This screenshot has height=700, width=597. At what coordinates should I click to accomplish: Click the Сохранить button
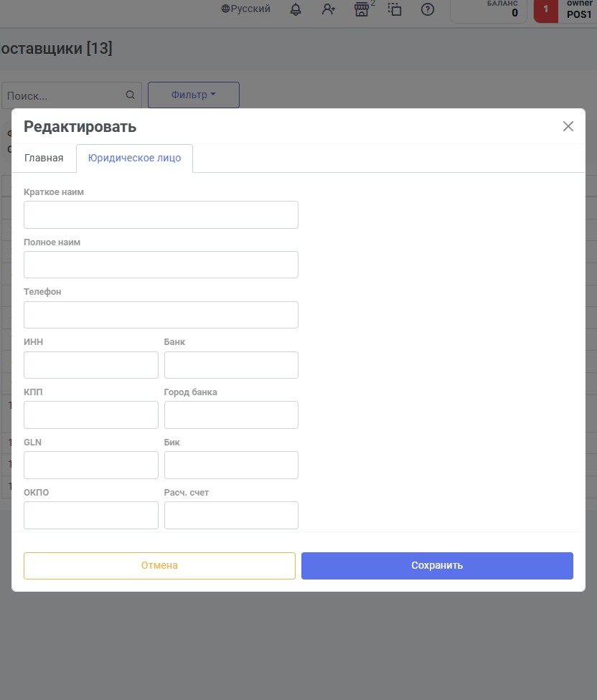pos(437,566)
